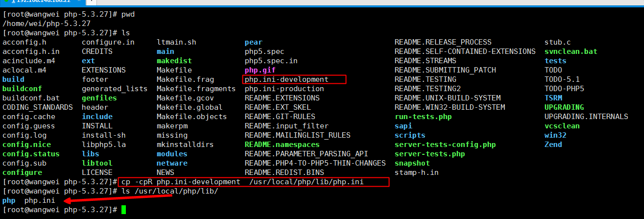Select the blue ext directory name
644x219 pixels.
click(89, 61)
